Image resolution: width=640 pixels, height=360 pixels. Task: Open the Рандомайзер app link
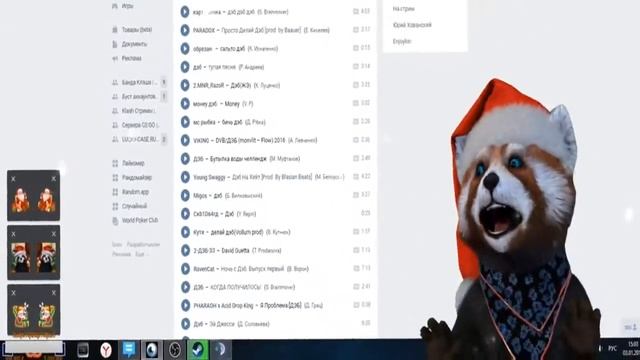click(137, 178)
